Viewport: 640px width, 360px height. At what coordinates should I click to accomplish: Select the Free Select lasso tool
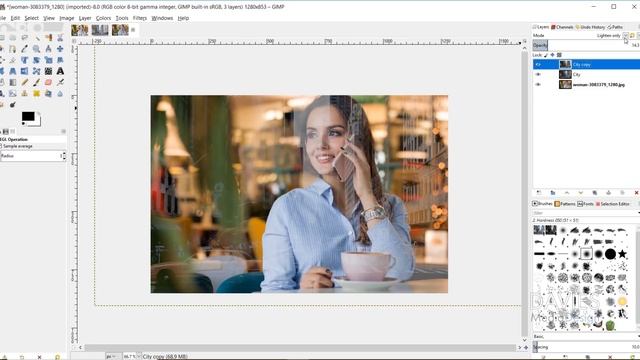(24, 38)
